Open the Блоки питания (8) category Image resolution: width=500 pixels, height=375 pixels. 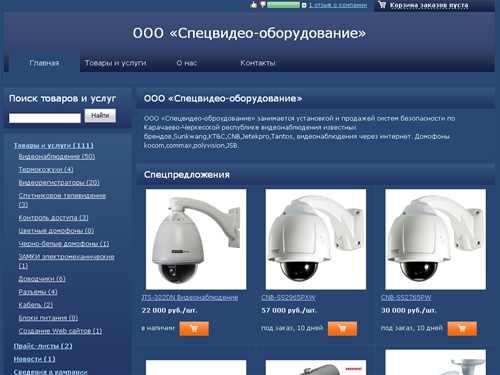click(x=48, y=318)
